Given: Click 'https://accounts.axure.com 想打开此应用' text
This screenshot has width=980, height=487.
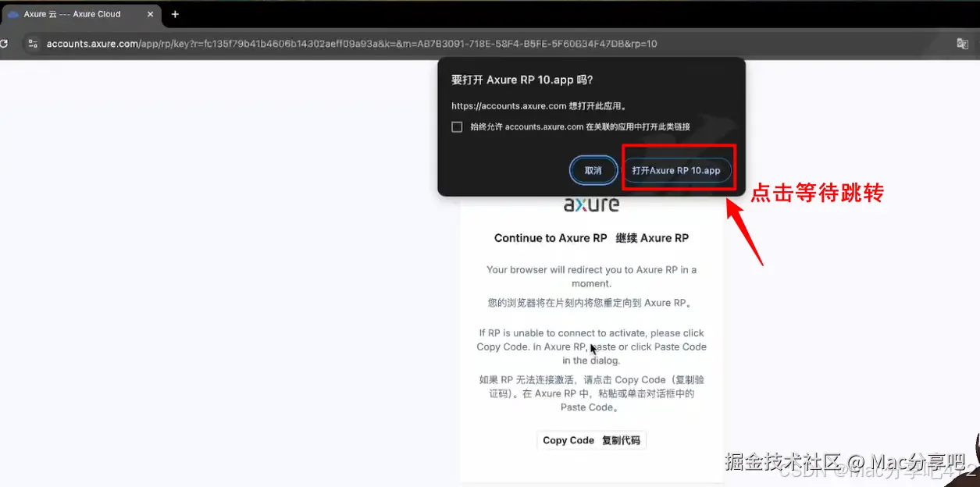Looking at the screenshot, I should (540, 106).
